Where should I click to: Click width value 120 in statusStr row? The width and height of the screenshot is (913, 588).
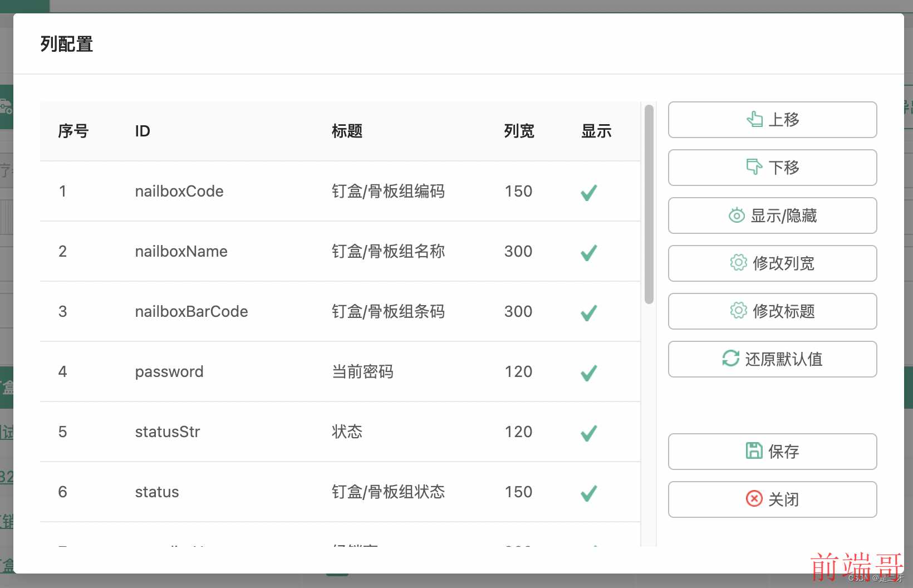pos(518,432)
